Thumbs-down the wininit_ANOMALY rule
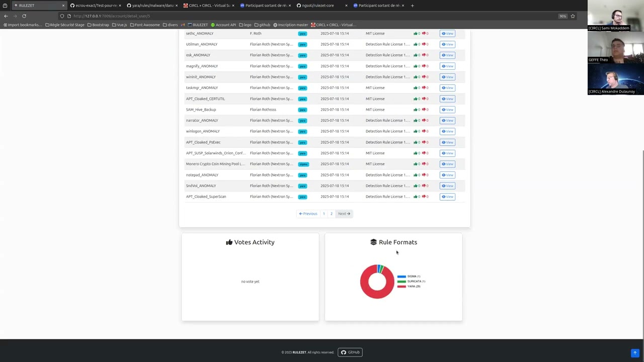The image size is (644, 362). pos(424,77)
